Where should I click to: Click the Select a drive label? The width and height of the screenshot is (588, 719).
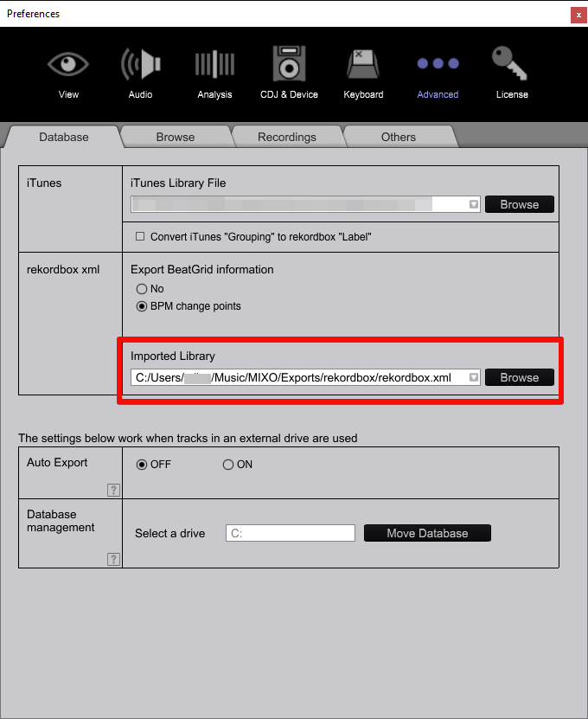170,533
